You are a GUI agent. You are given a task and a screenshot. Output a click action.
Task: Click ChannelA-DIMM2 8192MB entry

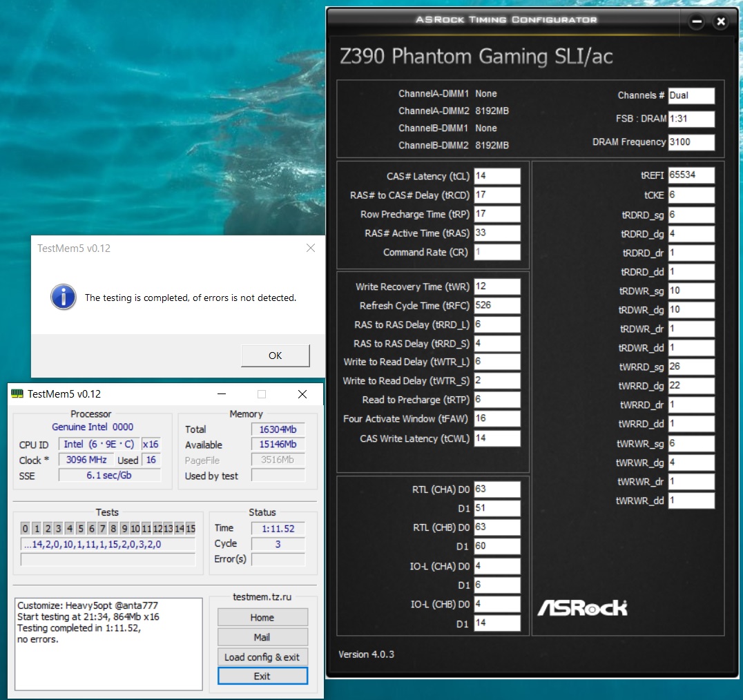point(454,110)
